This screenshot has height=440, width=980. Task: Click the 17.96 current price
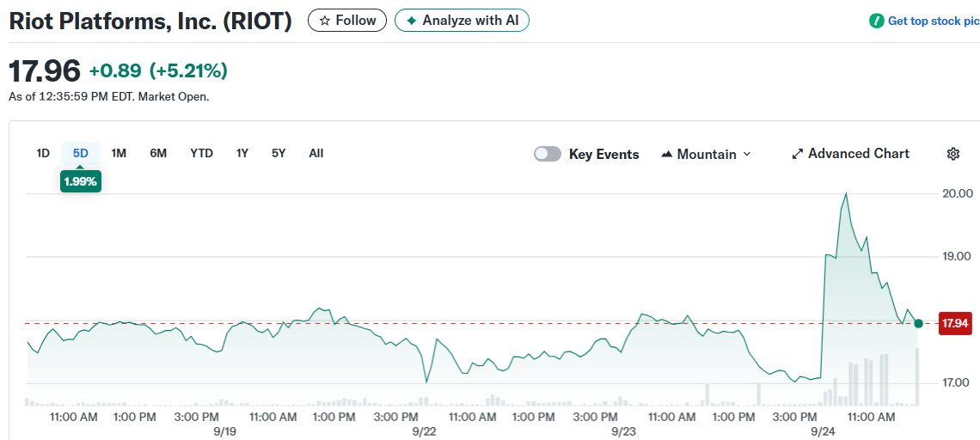[45, 70]
